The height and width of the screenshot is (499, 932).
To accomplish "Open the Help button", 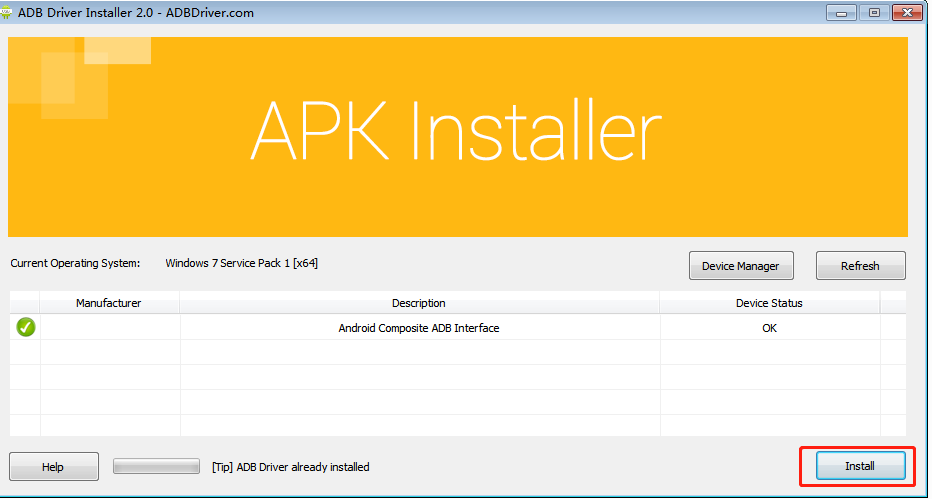I will [x=53, y=466].
